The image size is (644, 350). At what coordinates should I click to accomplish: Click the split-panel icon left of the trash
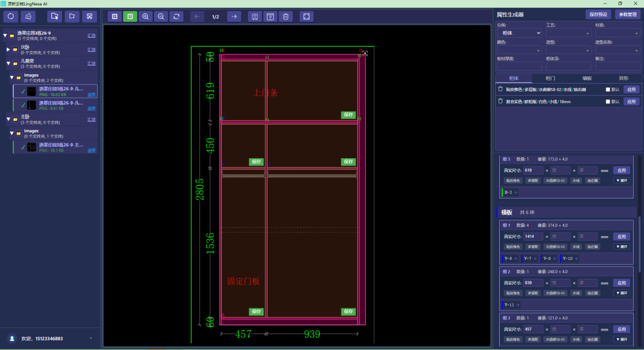pyautogui.click(x=255, y=17)
